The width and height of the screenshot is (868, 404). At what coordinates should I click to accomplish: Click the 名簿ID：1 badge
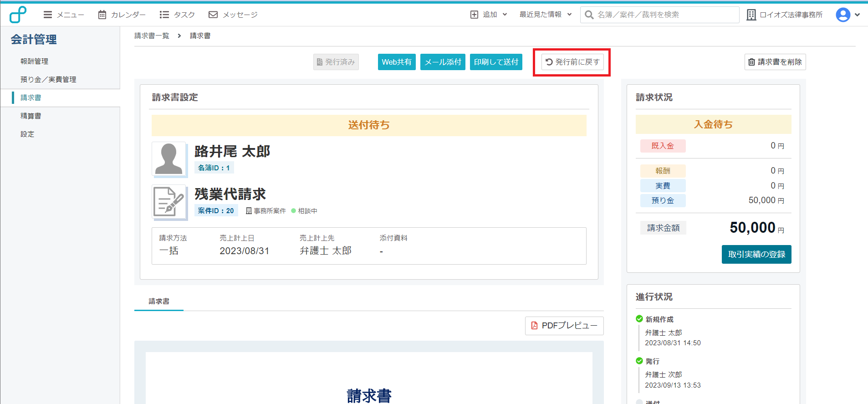214,168
